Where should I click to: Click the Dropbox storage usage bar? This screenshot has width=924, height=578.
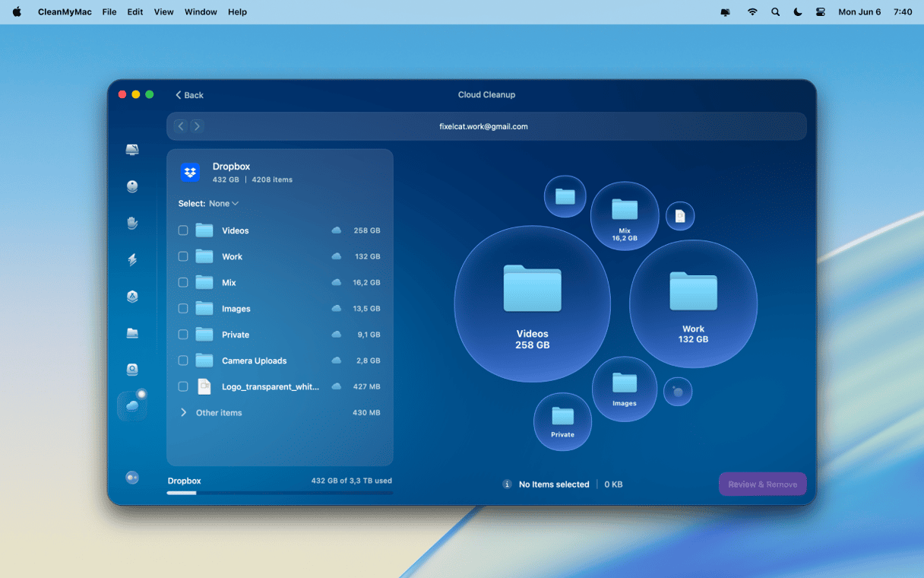coord(280,493)
